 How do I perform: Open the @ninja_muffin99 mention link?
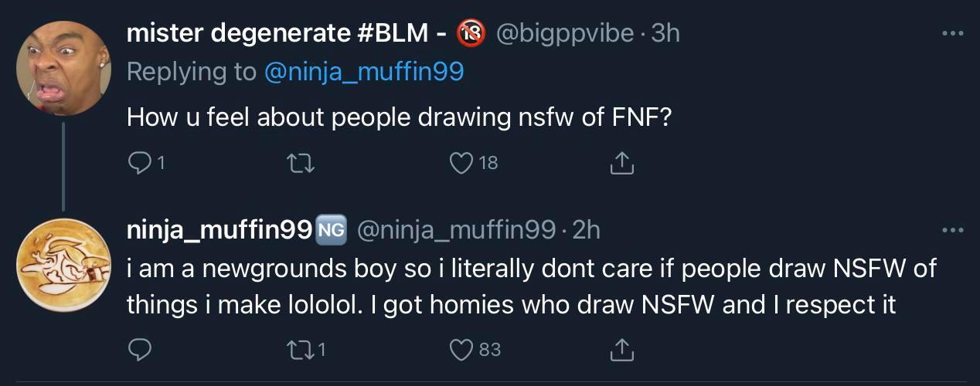point(364,72)
